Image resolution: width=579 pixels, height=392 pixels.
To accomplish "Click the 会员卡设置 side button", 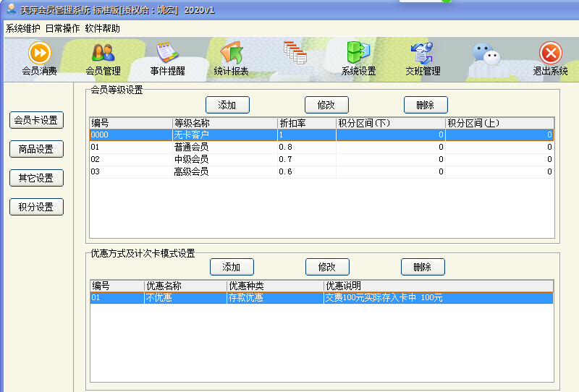I will [x=37, y=120].
